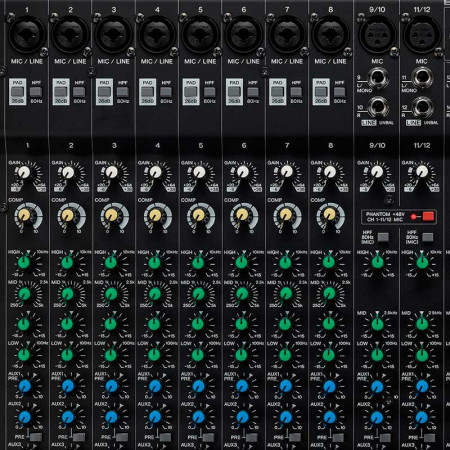Toggle the red PHANTOM +48V switch

coord(428,216)
